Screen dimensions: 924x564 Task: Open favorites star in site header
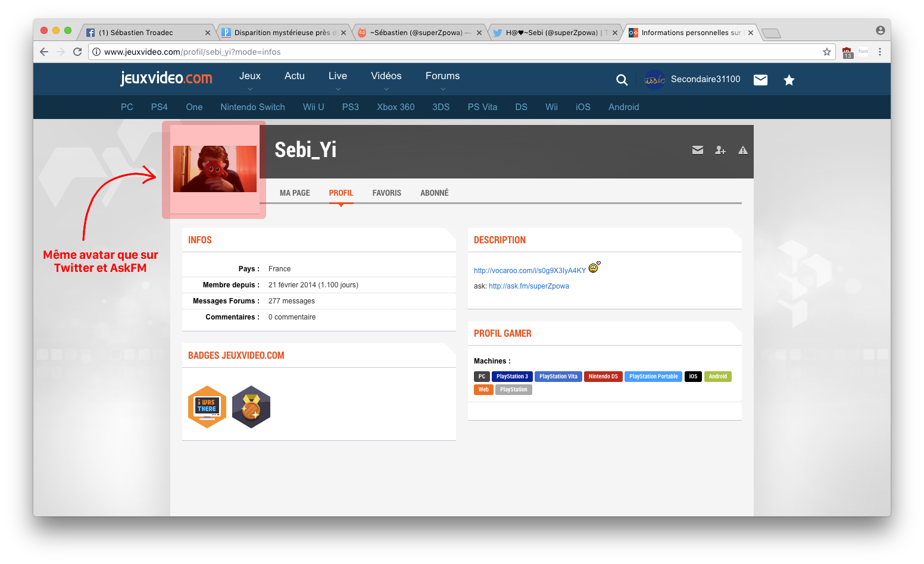click(789, 80)
